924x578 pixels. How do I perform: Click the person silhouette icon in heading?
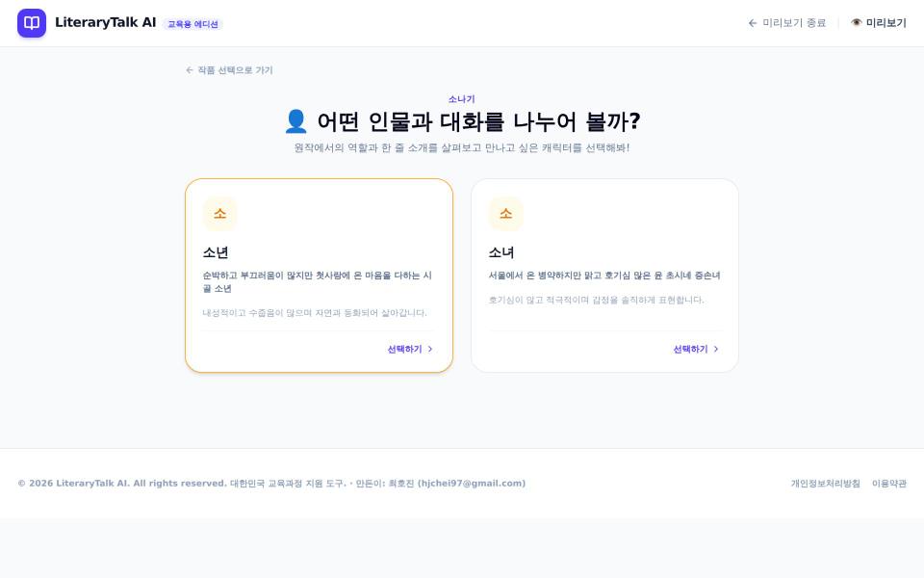point(295,121)
